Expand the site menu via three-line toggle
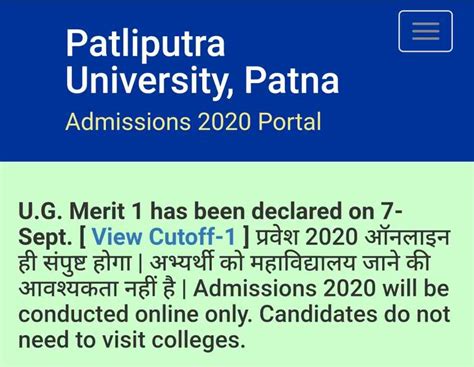Viewport: 474px width, 367px height. pyautogui.click(x=425, y=31)
